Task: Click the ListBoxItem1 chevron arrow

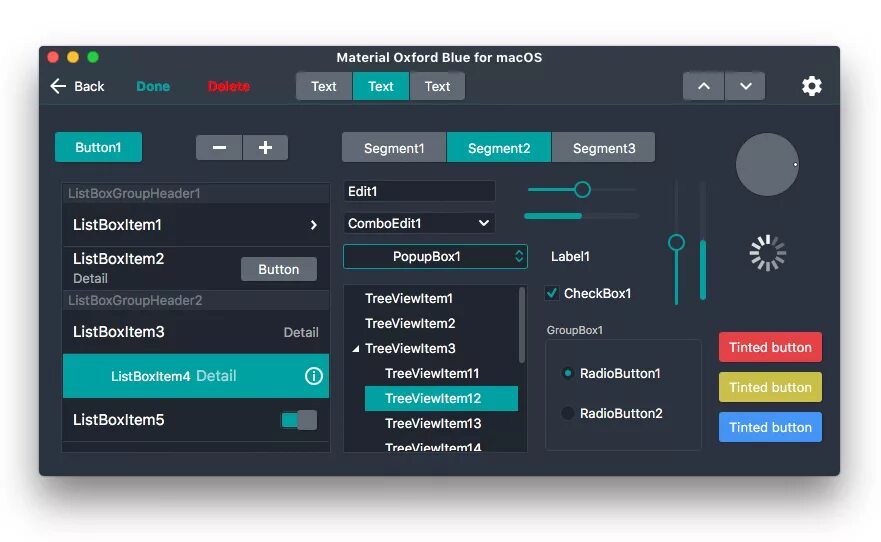Action: (x=314, y=225)
